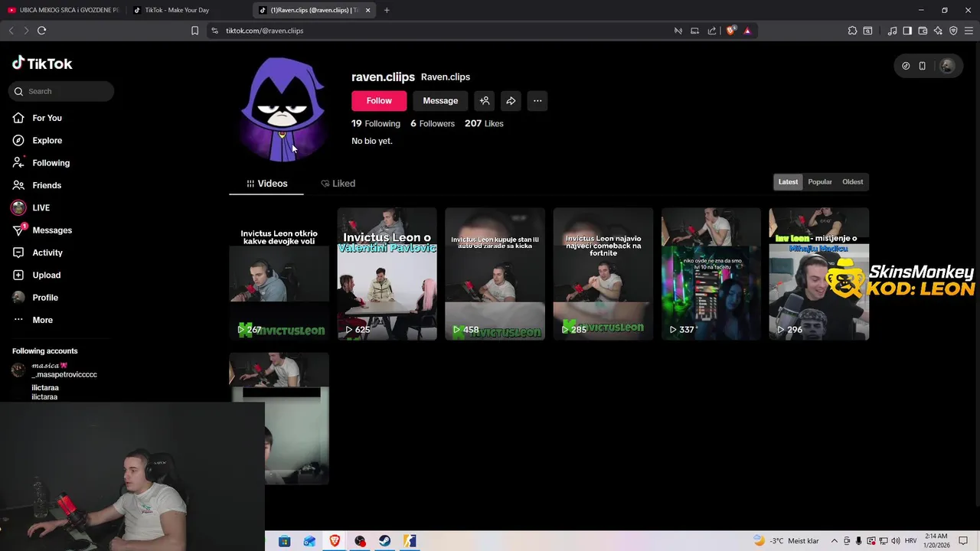
Task: Message raven.cliips
Action: (x=440, y=101)
